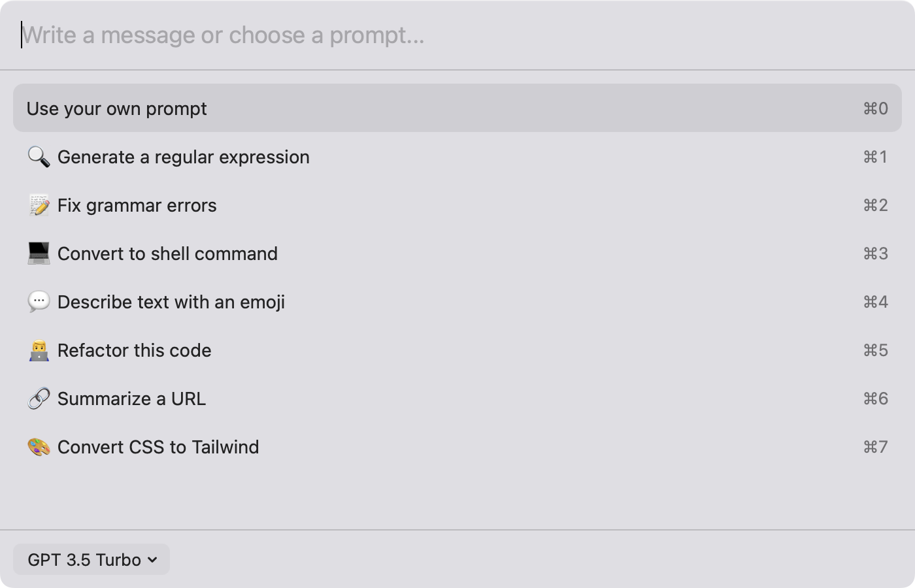The width and height of the screenshot is (915, 588).
Task: Click the ⌘0 shortcut label
Action: [875, 108]
